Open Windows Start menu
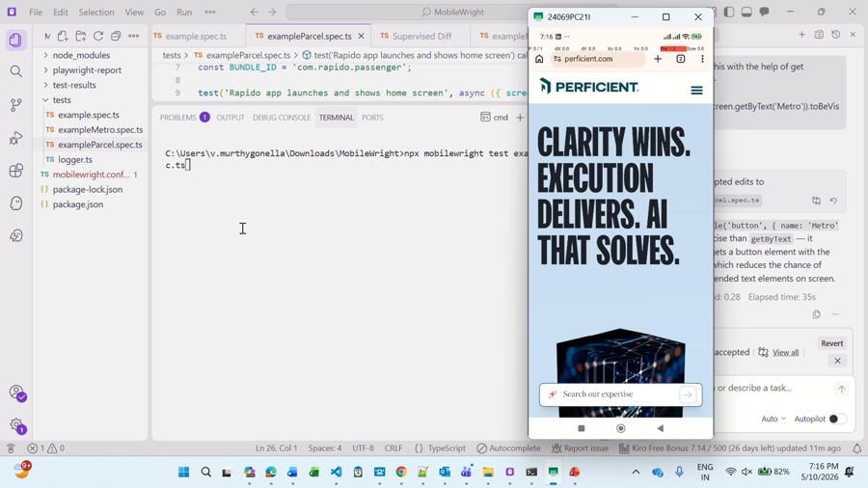 (184, 472)
